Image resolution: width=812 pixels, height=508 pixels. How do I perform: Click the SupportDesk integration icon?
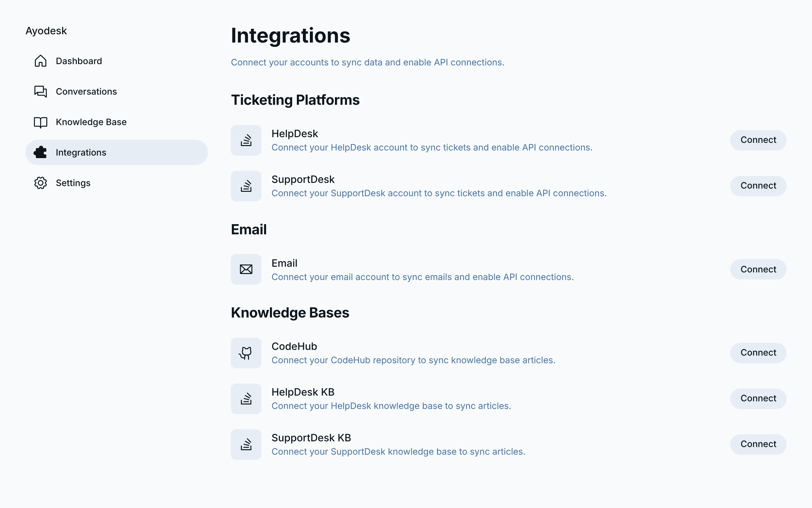pyautogui.click(x=246, y=186)
